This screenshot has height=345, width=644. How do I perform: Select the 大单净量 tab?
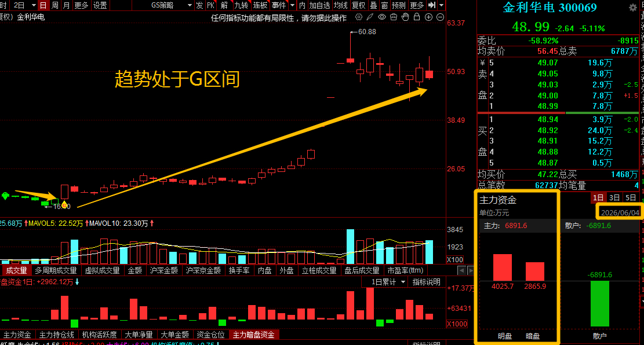point(139,335)
